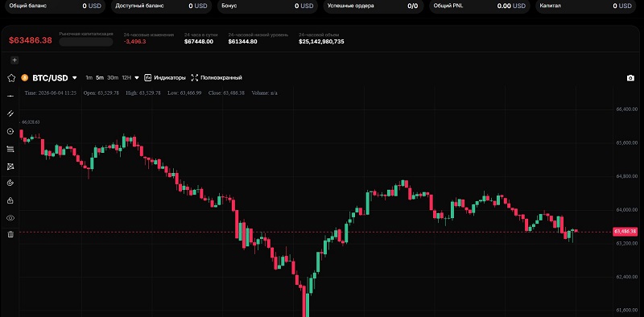Click the Бонус card
The width and height of the screenshot is (644, 317).
[267, 6]
